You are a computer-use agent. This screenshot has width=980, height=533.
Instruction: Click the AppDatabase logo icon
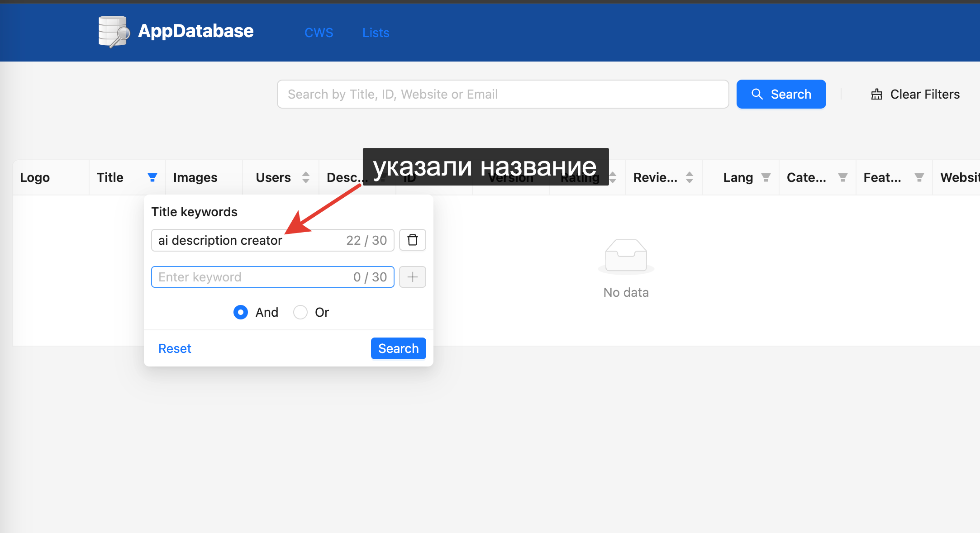click(114, 32)
